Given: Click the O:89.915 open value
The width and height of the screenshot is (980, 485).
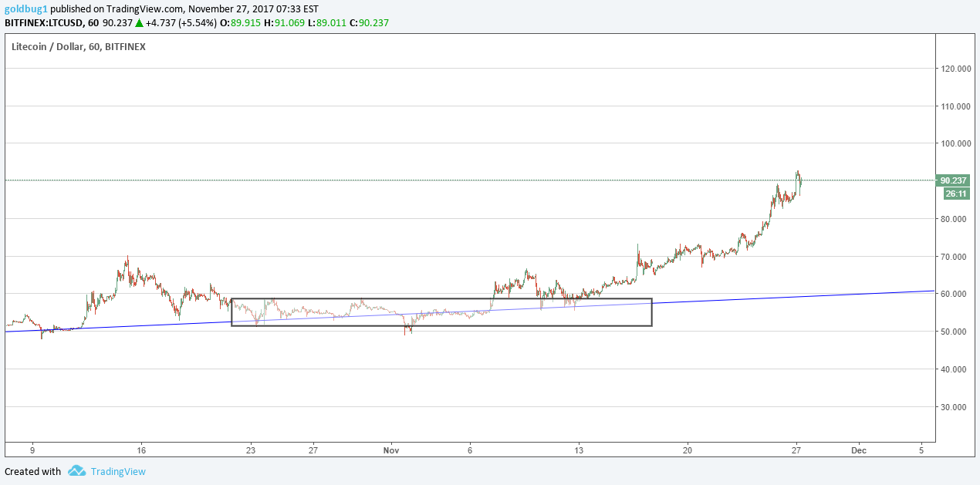Looking at the screenshot, I should tap(242, 22).
